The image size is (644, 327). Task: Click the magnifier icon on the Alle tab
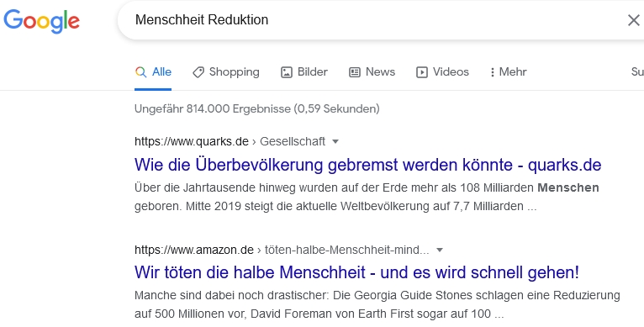[140, 72]
